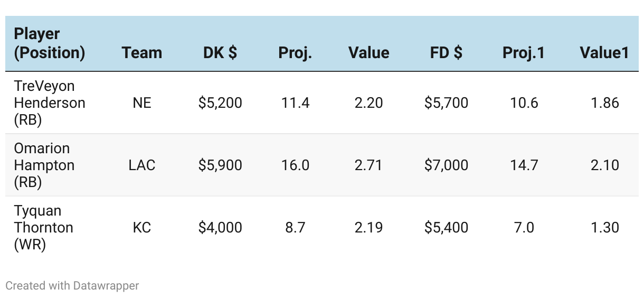This screenshot has width=644, height=298.
Task: Click the Proj.1 column header
Action: (x=523, y=52)
